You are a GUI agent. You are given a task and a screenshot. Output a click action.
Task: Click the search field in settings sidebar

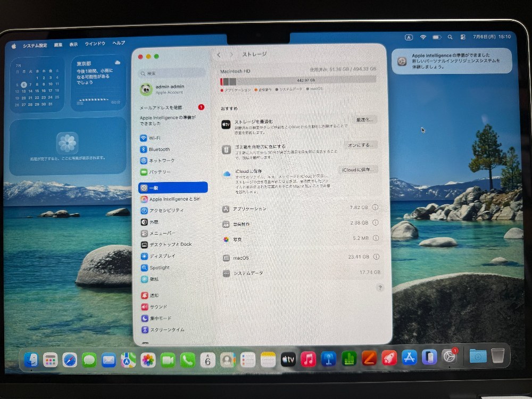click(x=173, y=73)
